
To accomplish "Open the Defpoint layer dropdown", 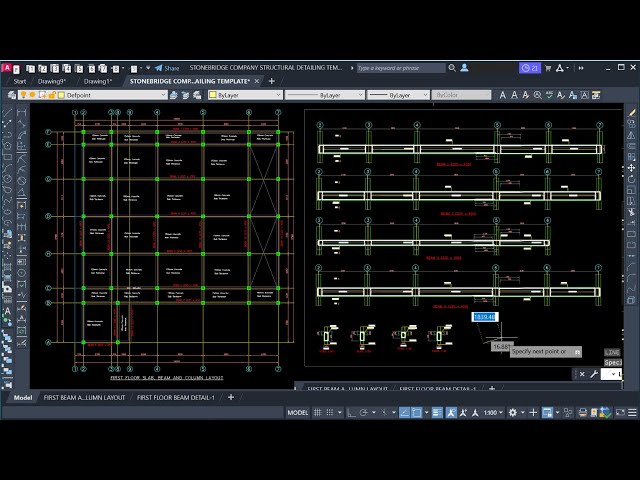I will click(93, 95).
